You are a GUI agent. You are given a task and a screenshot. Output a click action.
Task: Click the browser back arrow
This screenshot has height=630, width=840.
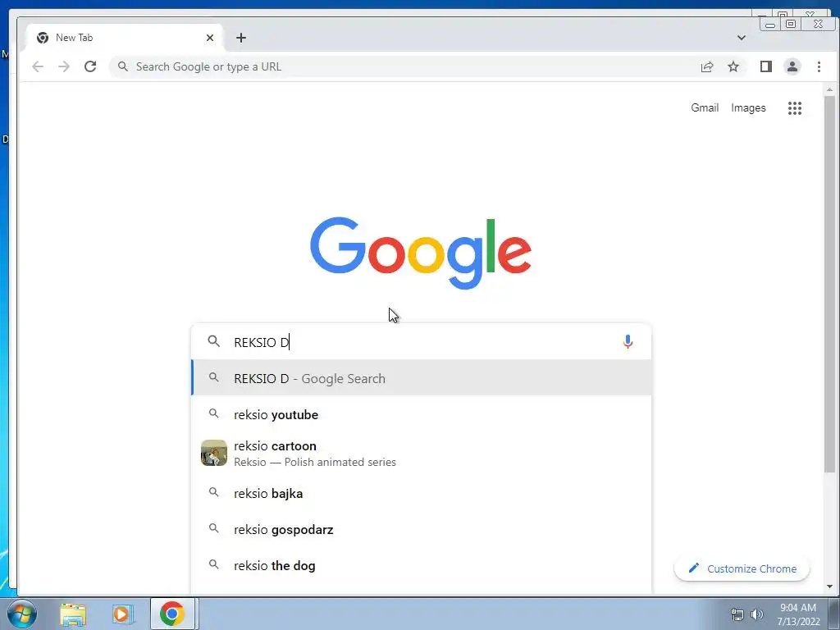coord(38,66)
